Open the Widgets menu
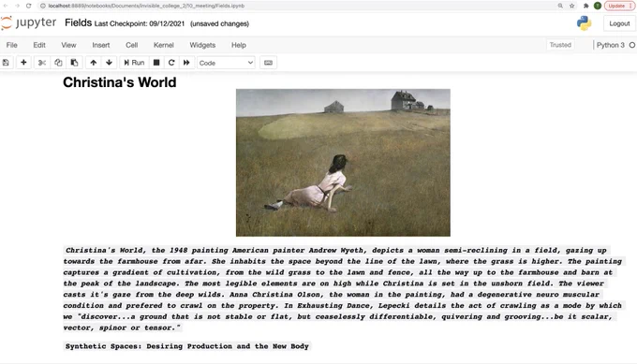The width and height of the screenshot is (637, 364). pos(202,45)
